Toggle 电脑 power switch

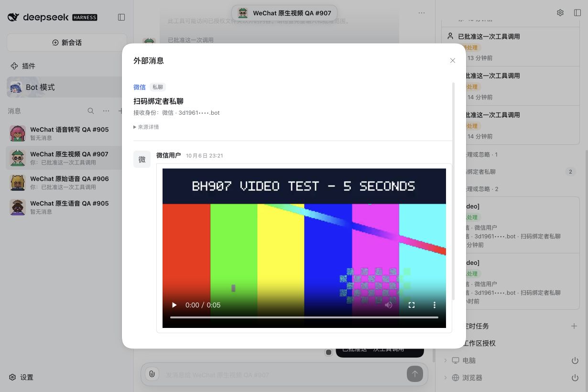575,360
